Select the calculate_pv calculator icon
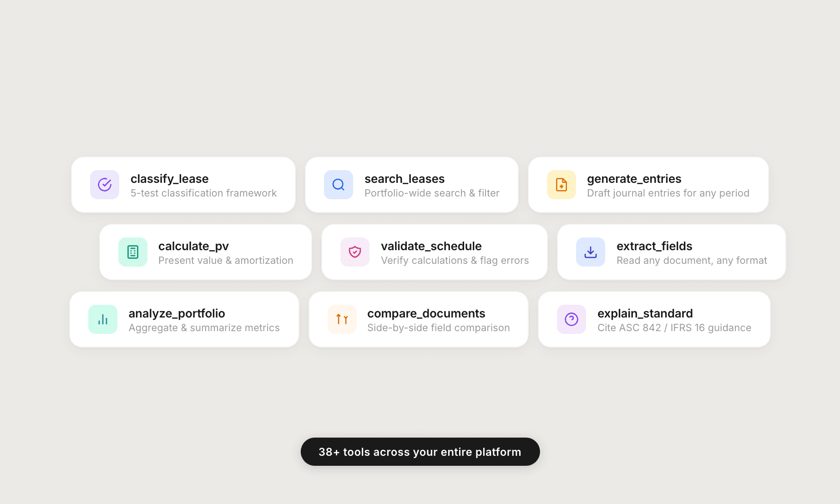This screenshot has width=840, height=504. tap(133, 252)
